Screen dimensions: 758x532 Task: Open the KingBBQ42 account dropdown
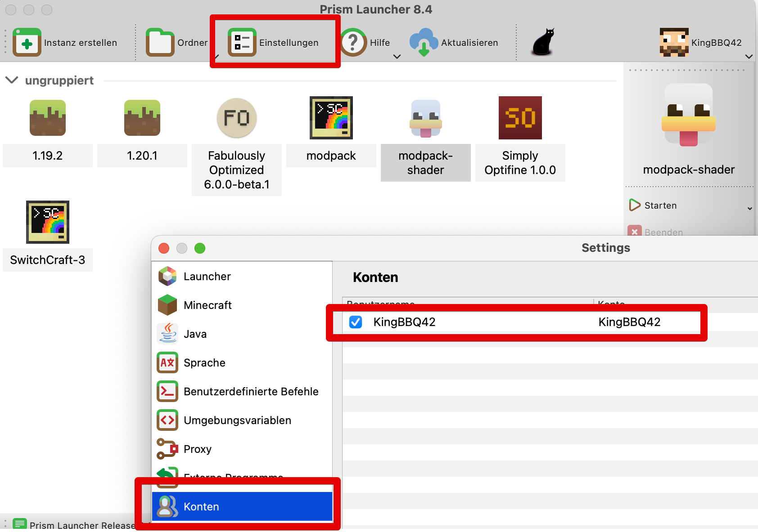pos(749,57)
